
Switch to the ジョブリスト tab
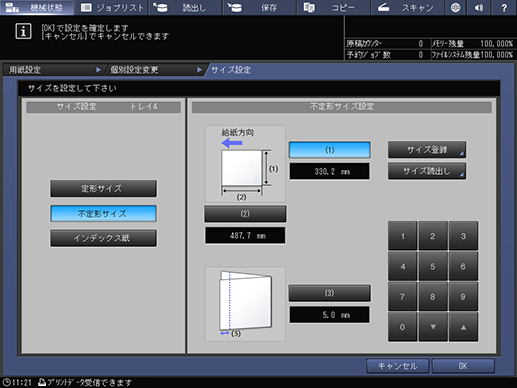(x=111, y=7)
